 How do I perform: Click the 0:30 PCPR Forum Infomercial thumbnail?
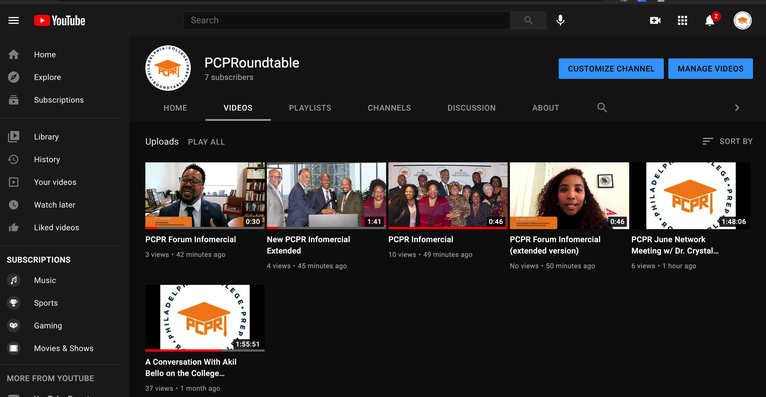click(205, 195)
